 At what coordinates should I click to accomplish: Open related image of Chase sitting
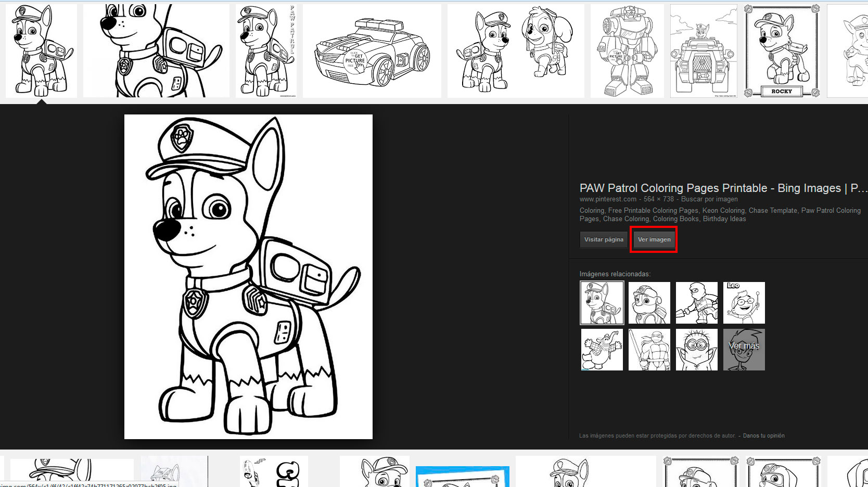coord(602,303)
